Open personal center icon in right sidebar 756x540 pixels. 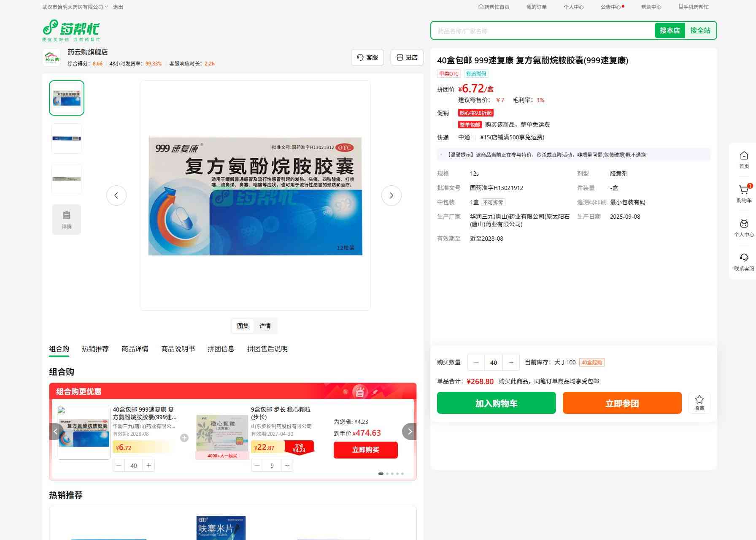744,224
